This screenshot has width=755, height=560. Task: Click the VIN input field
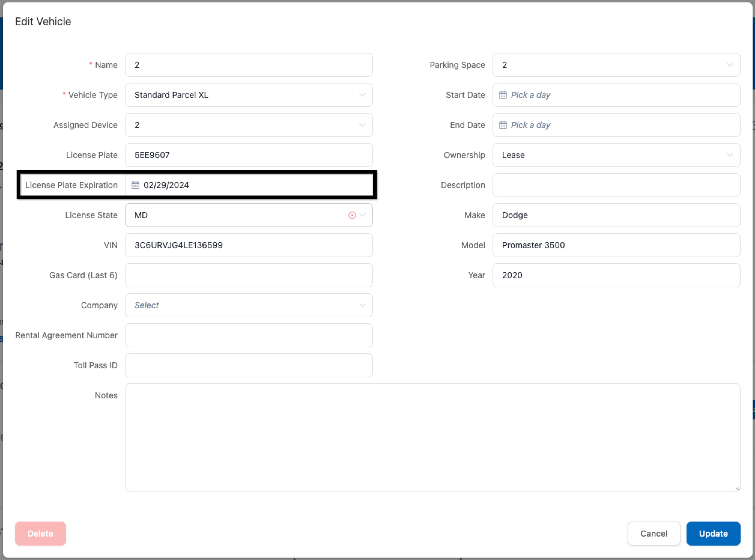click(x=248, y=245)
